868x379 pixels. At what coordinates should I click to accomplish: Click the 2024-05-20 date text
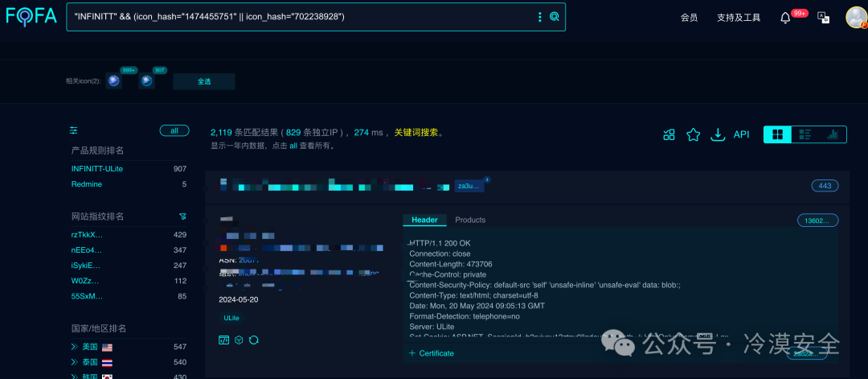coord(239,300)
